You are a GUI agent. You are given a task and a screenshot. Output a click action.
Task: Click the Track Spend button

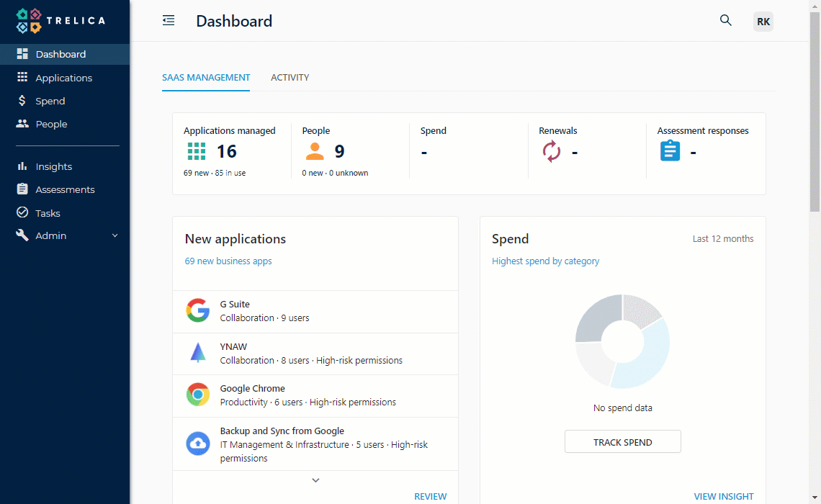coord(622,441)
